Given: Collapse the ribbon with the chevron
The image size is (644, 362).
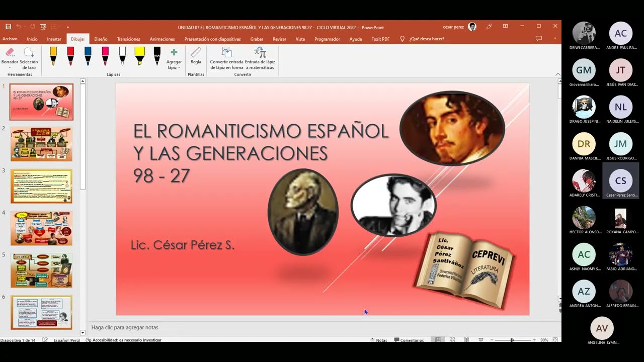Looking at the screenshot, I should pyautogui.click(x=557, y=74).
